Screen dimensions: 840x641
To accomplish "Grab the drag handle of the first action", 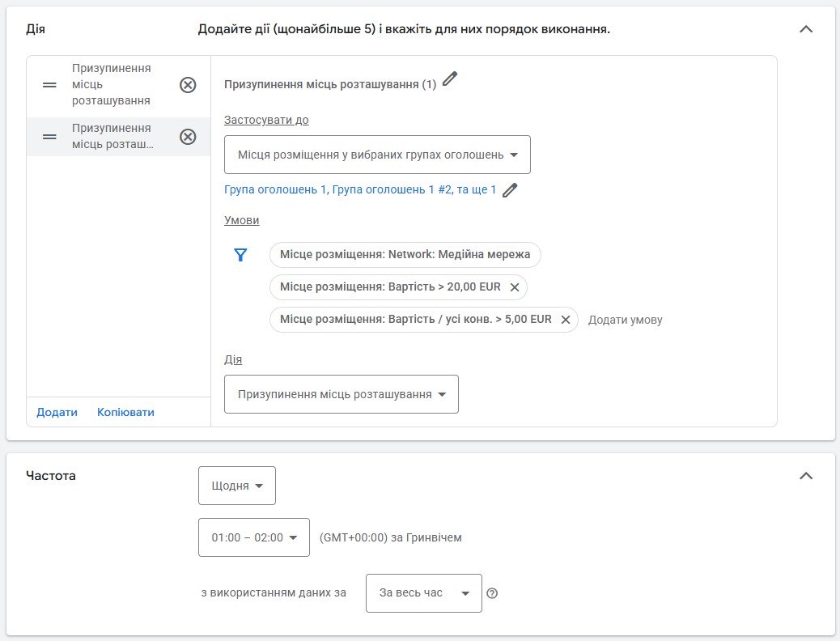I will [x=49, y=85].
